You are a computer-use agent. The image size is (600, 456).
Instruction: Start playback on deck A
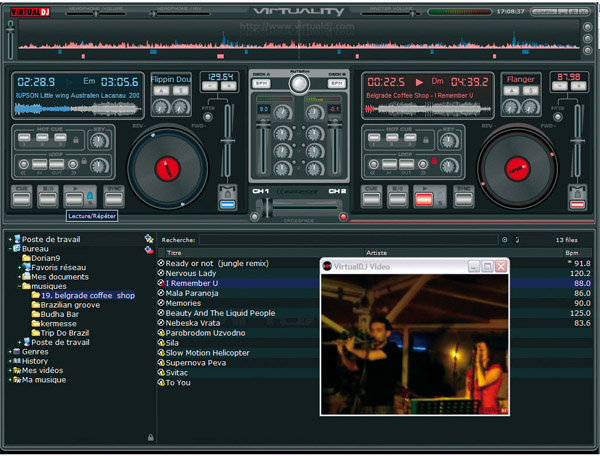[x=74, y=199]
